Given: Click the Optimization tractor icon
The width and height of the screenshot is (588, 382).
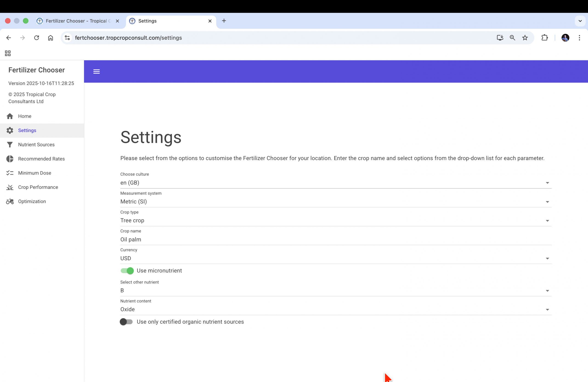Looking at the screenshot, I should click(10, 201).
